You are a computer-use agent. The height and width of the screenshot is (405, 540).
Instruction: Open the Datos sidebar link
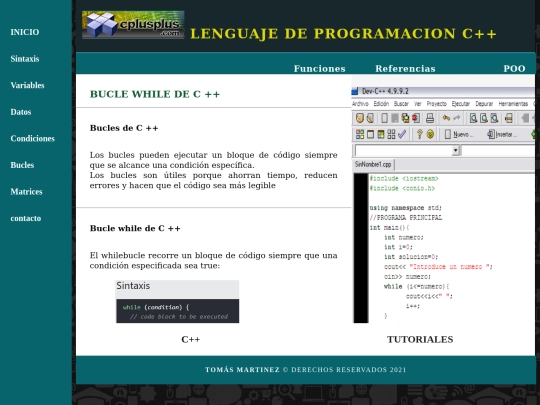tap(21, 112)
